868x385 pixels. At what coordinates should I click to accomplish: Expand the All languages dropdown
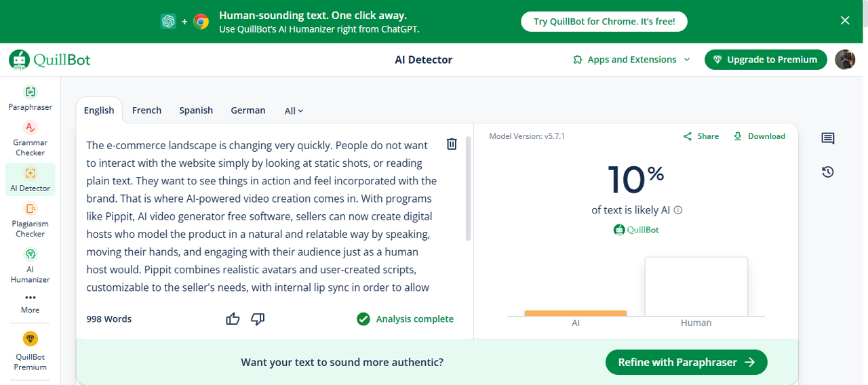(x=294, y=110)
